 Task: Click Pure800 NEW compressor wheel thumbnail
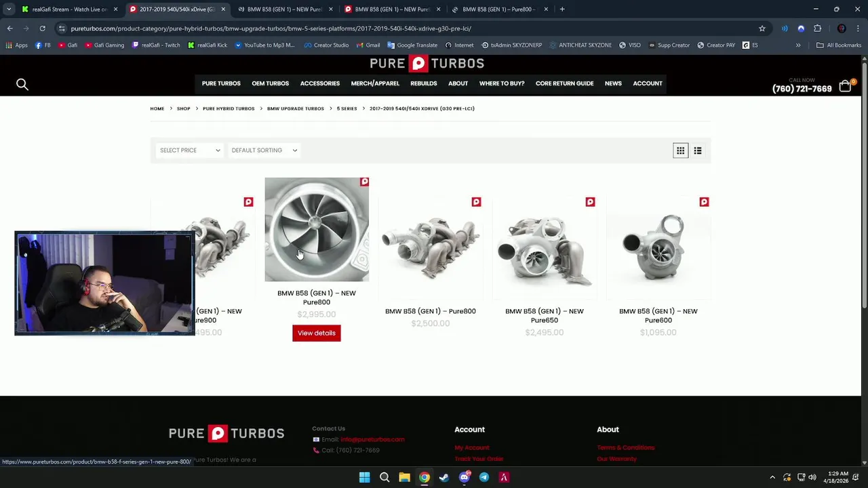[x=317, y=230]
